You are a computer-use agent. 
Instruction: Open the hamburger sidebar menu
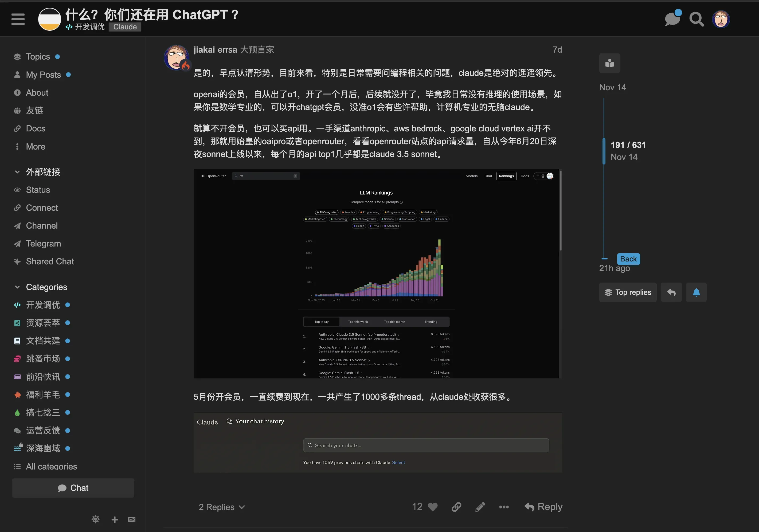(x=18, y=19)
